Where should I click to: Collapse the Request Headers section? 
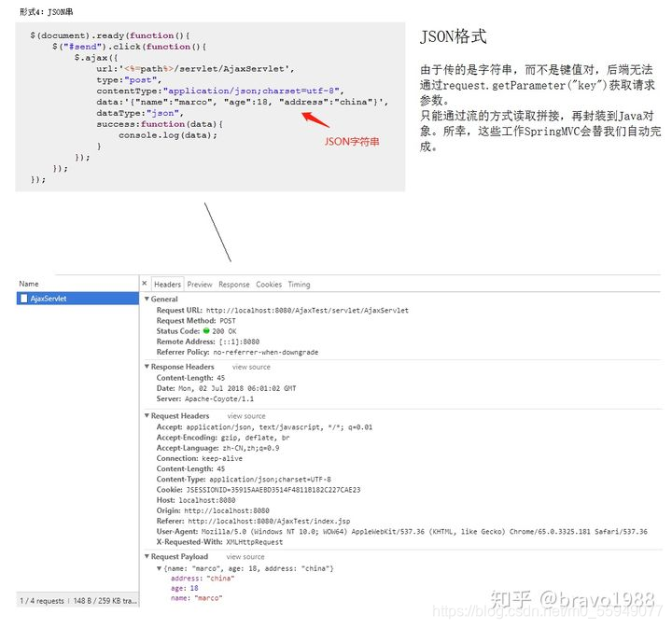click(x=147, y=416)
